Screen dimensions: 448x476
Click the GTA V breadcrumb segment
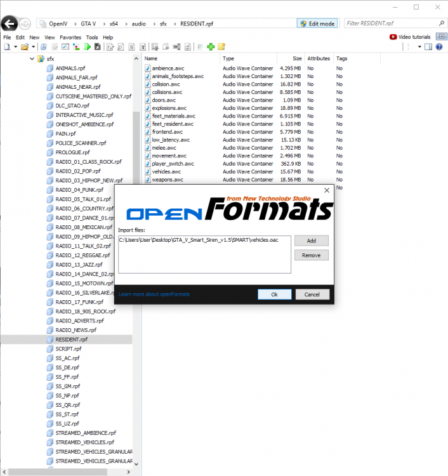tap(88, 23)
